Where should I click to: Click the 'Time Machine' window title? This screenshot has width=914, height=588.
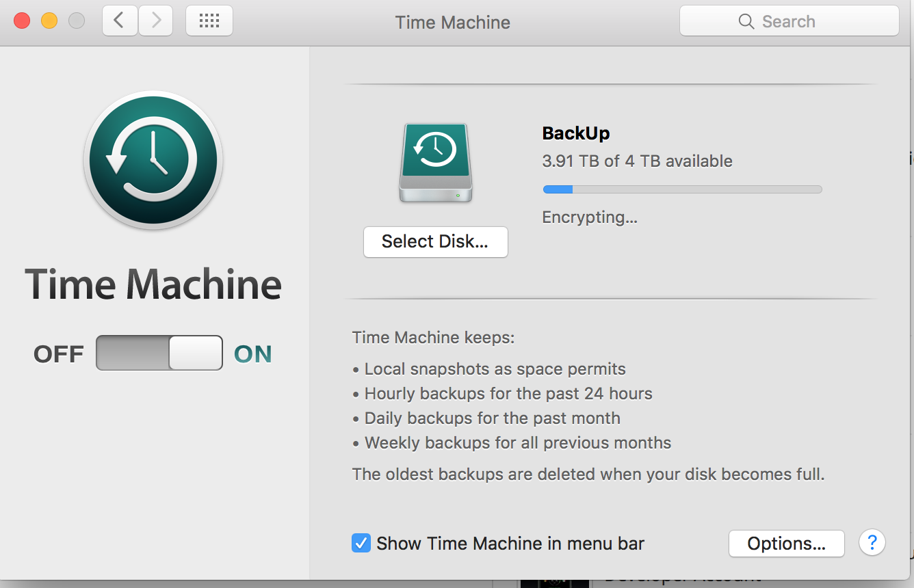coord(453,22)
